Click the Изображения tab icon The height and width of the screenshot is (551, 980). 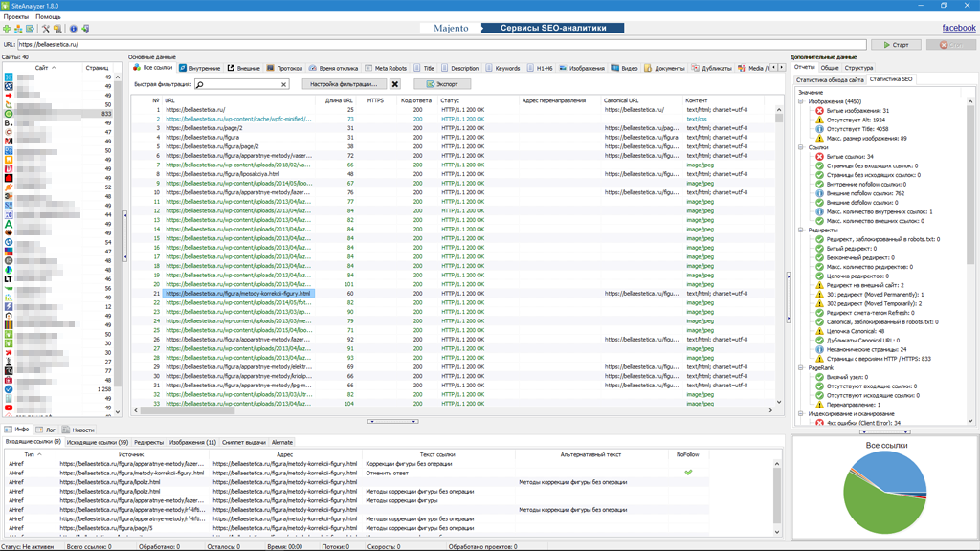click(563, 68)
